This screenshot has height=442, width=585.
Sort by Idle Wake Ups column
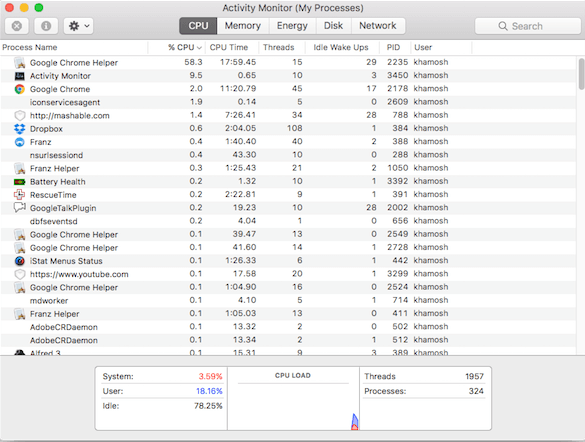point(341,47)
